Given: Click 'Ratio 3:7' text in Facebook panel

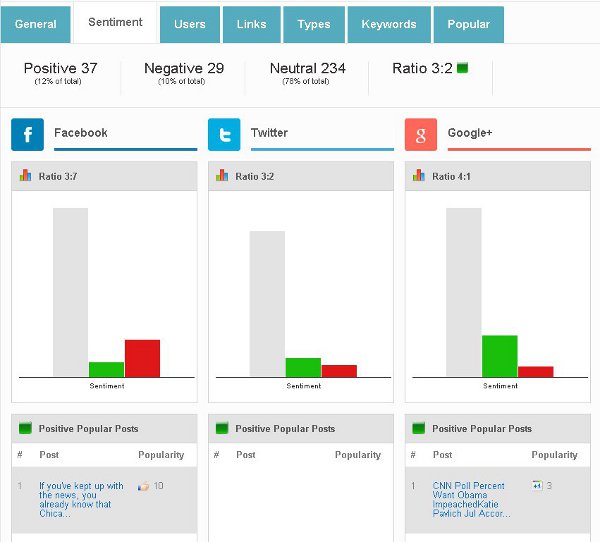Looking at the screenshot, I should tap(58, 176).
